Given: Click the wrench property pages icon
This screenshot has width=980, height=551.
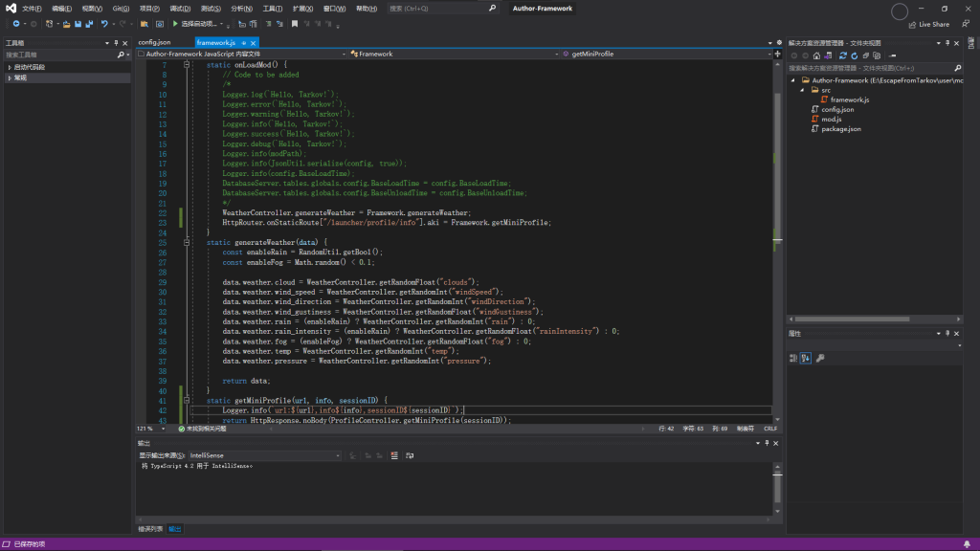Looking at the screenshot, I should coord(820,358).
